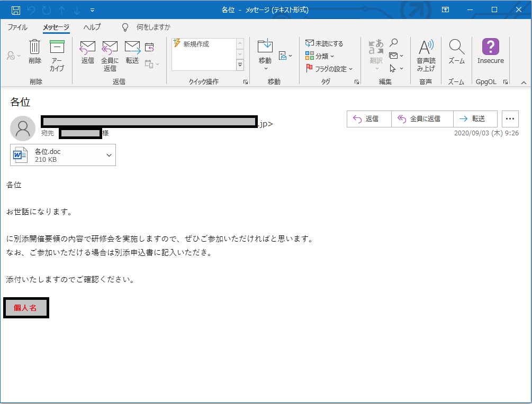The image size is (532, 404).
Task: Open ribbon display options in the title bar
Action: tap(445, 10)
